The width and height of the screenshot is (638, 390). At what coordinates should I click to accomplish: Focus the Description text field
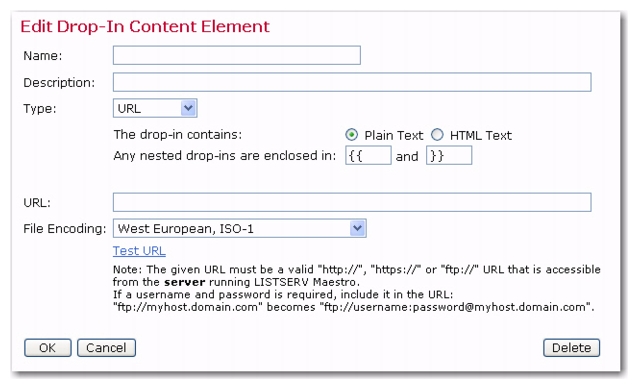[x=352, y=82]
